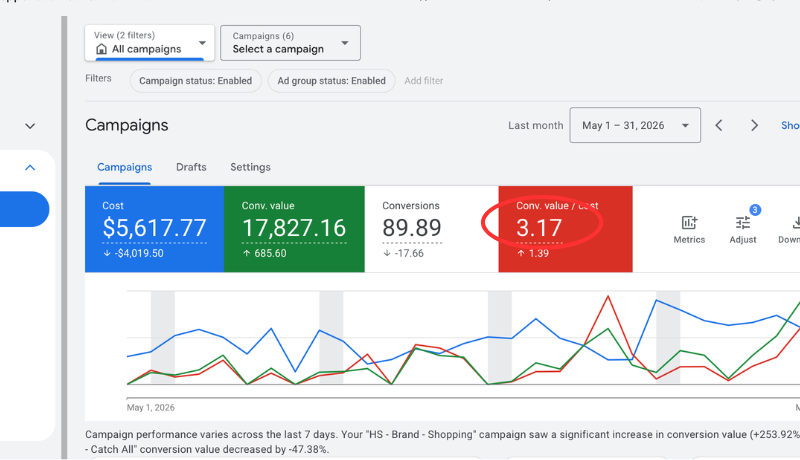Go to previous date period arrow
The width and height of the screenshot is (800, 460).
tap(719, 125)
